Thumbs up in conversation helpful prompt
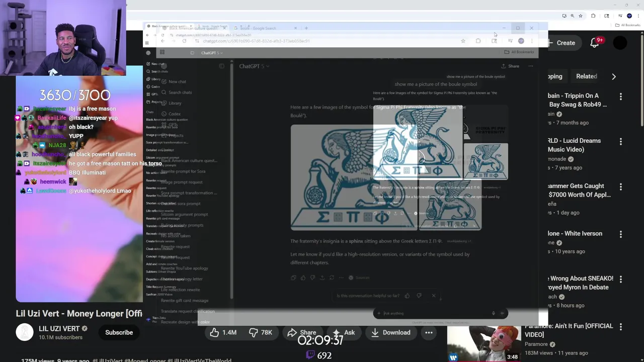Viewport: 644px width, 362px height. click(407, 296)
